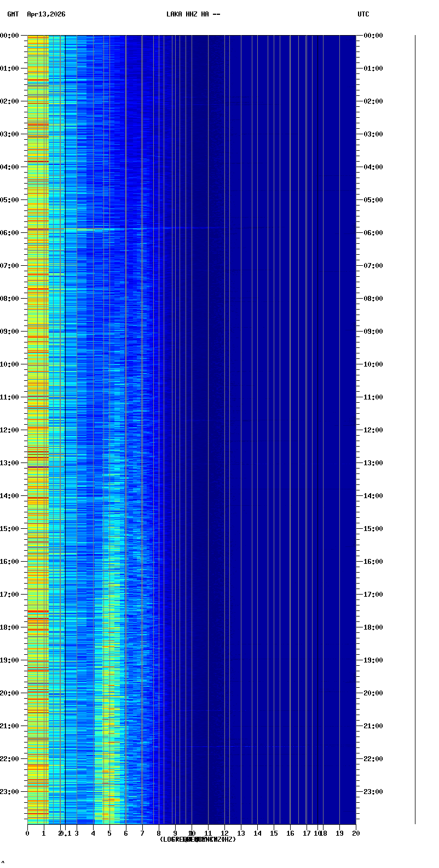Click the 18:00 label on the GMT axis
The height and width of the screenshot is (868, 439).
click(x=10, y=627)
